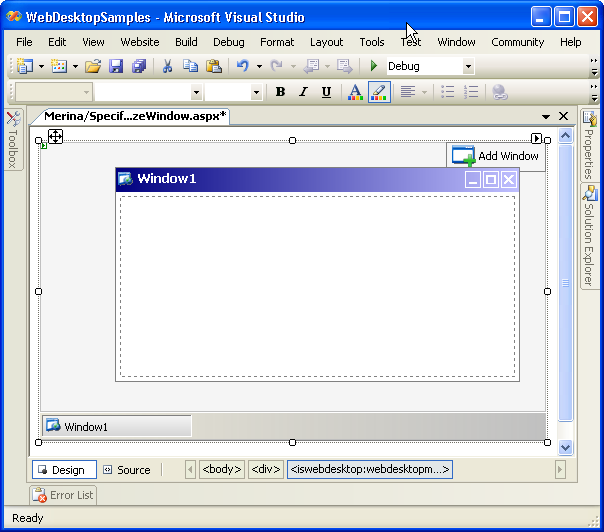Cut selection using the scissors icon
Screen dimensions: 604x532
(x=168, y=66)
